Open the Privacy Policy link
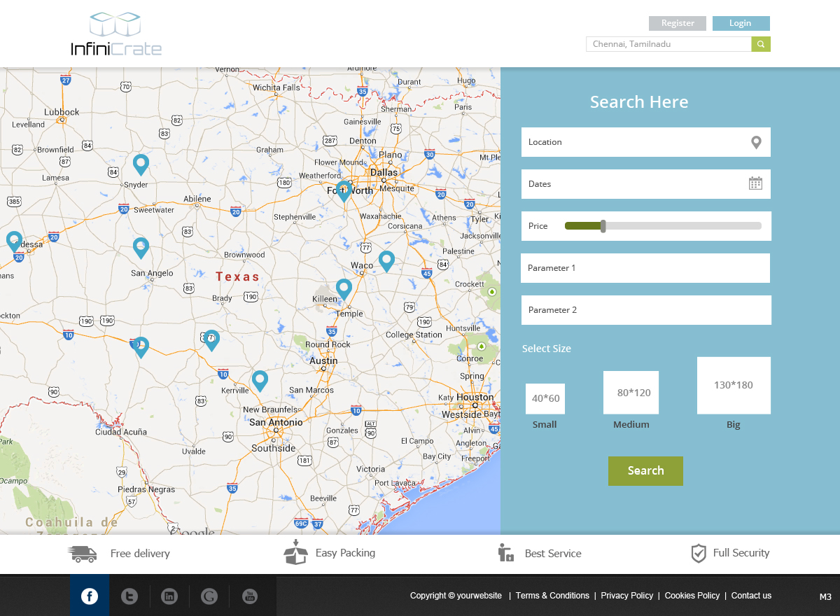 tap(626, 596)
